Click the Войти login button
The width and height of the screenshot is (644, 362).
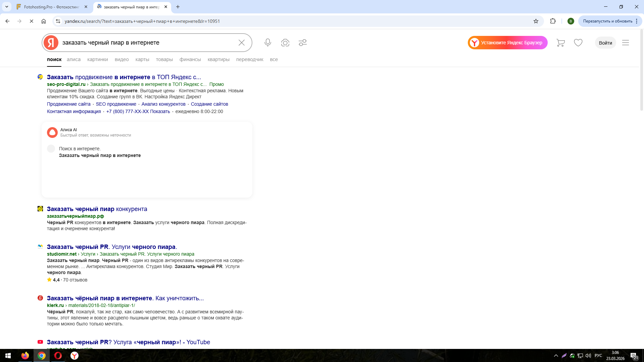click(605, 43)
